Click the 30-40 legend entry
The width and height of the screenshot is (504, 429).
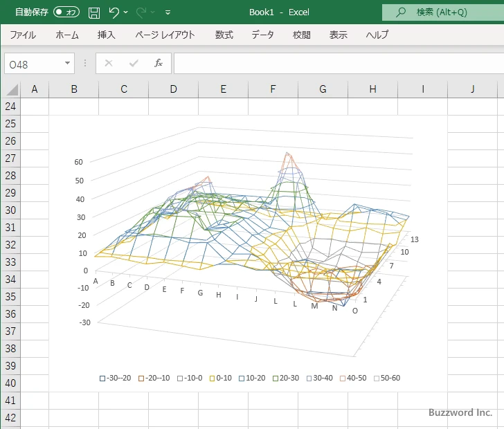(x=320, y=378)
